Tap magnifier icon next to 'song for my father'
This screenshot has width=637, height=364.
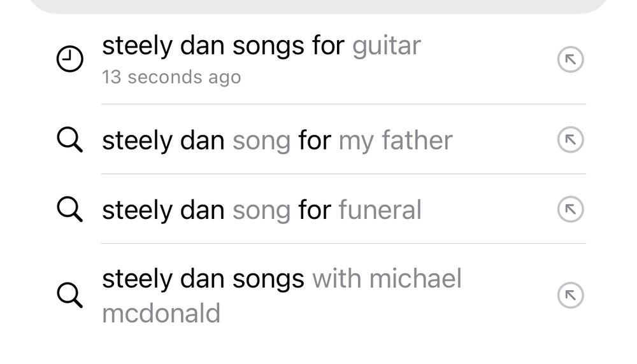(x=69, y=140)
